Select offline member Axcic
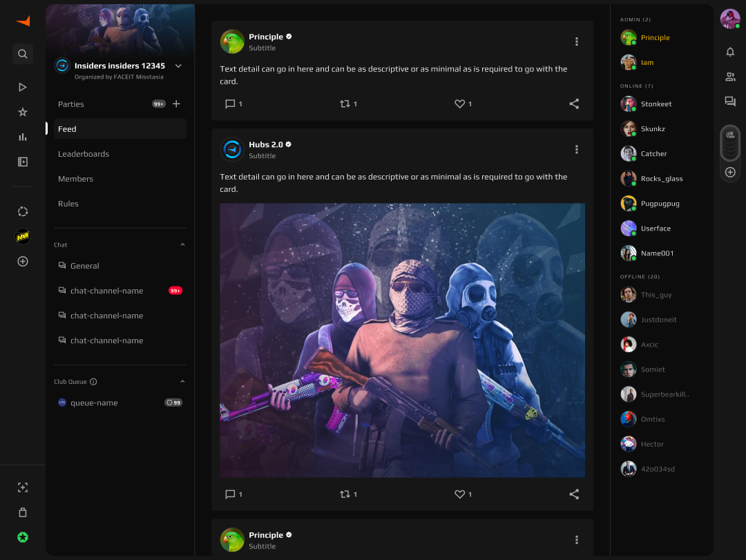 click(x=640, y=345)
